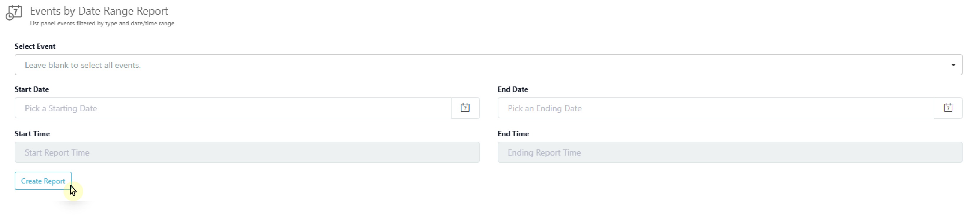The height and width of the screenshot is (220, 980).
Task: Click the Select Event placeholder text
Action: (82, 65)
